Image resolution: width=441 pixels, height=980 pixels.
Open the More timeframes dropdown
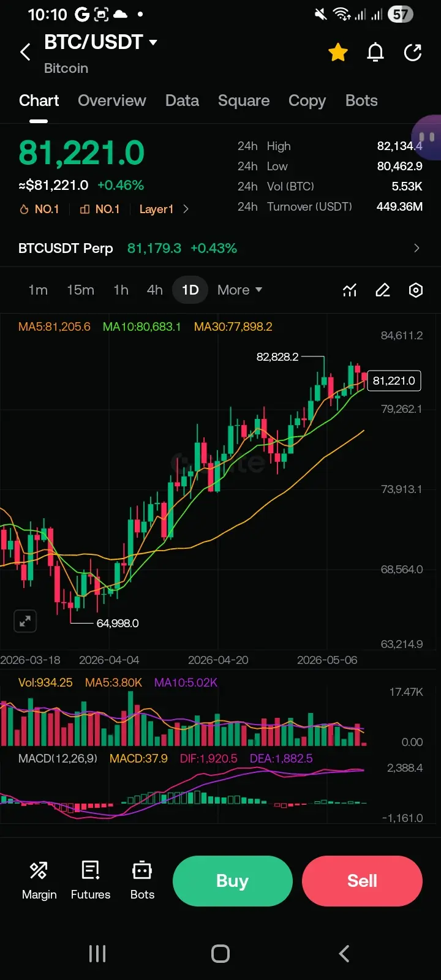tap(239, 290)
